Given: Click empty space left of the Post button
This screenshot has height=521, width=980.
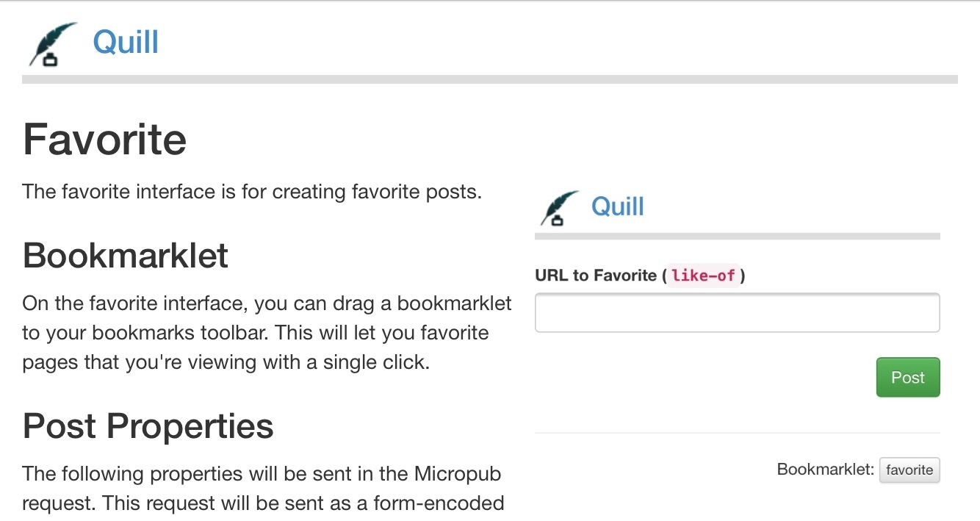Looking at the screenshot, I should coord(705,377).
